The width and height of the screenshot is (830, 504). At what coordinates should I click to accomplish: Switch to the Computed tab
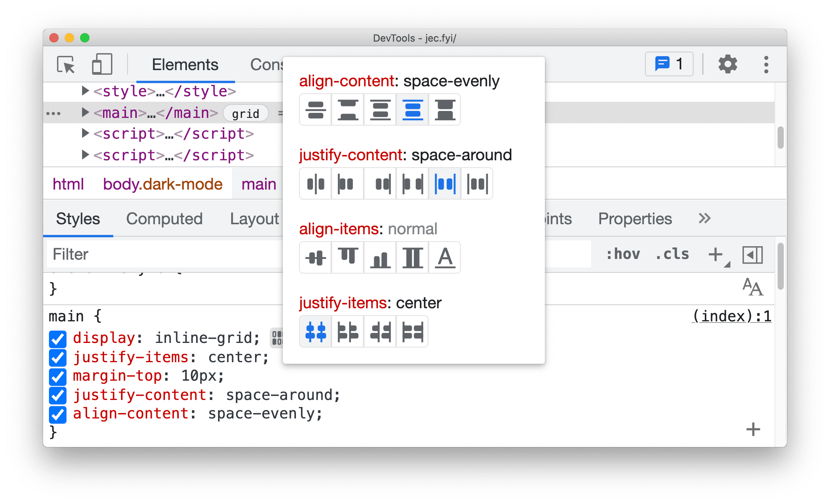coord(165,219)
